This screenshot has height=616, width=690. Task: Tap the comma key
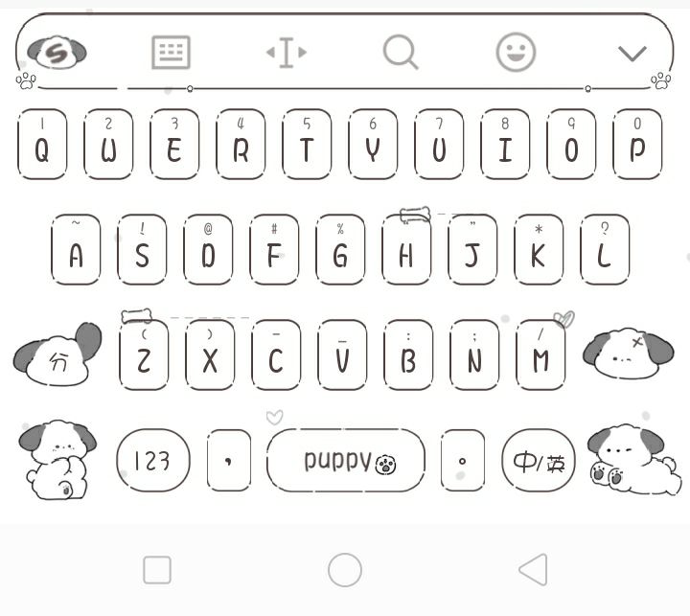(229, 461)
